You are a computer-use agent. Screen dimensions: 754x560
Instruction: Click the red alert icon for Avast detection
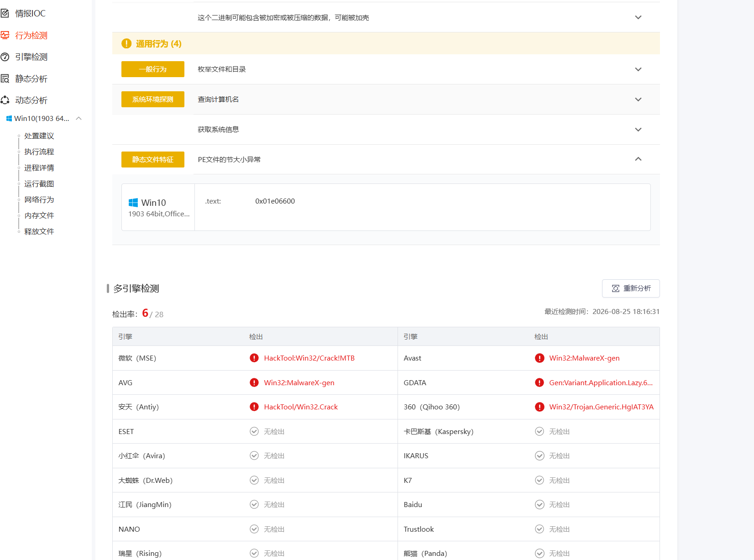(x=539, y=358)
